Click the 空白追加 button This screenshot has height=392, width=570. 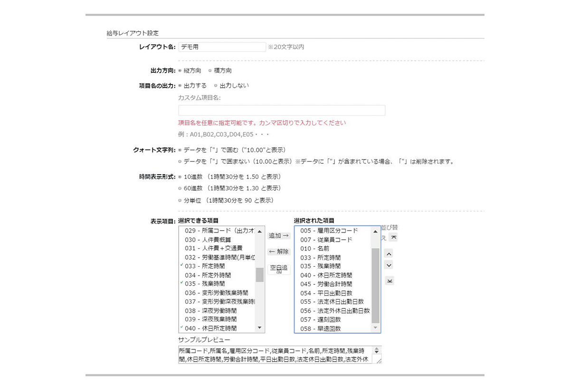(279, 269)
